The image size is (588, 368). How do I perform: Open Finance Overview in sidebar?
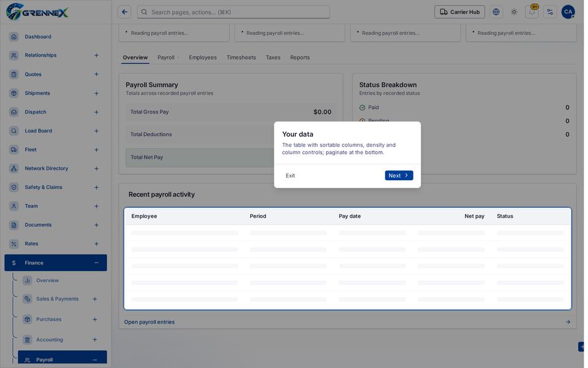[x=47, y=280]
